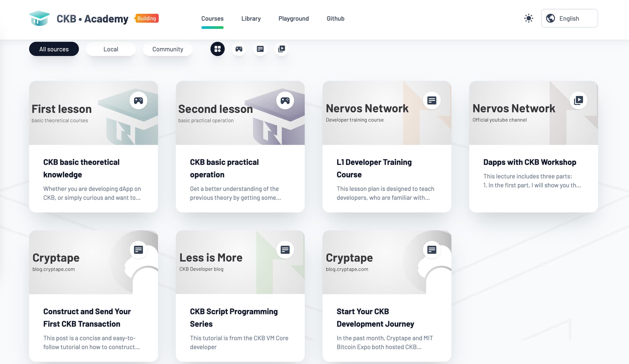Switch source filter to Local
This screenshot has height=364, width=629.
[x=111, y=49]
